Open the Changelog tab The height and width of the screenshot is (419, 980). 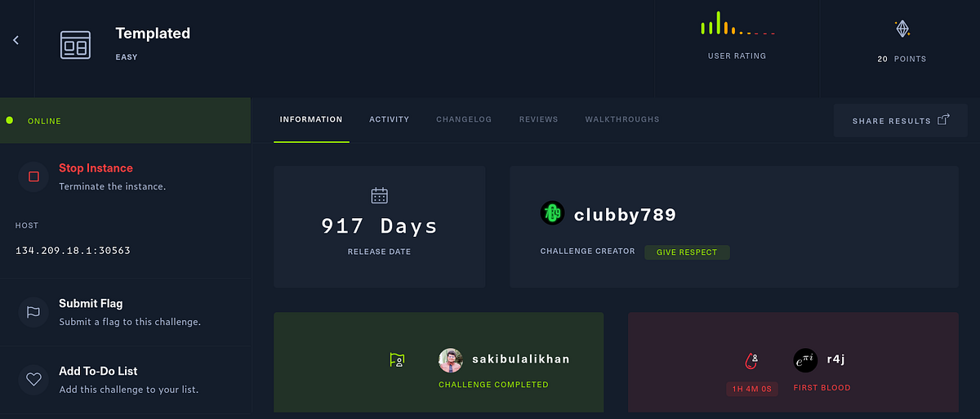[x=464, y=119]
